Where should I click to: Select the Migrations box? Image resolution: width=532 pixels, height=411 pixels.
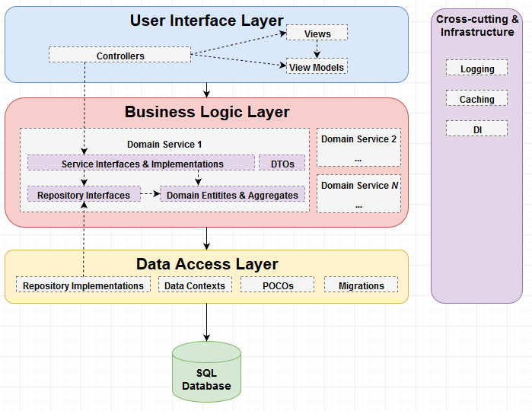click(x=361, y=285)
